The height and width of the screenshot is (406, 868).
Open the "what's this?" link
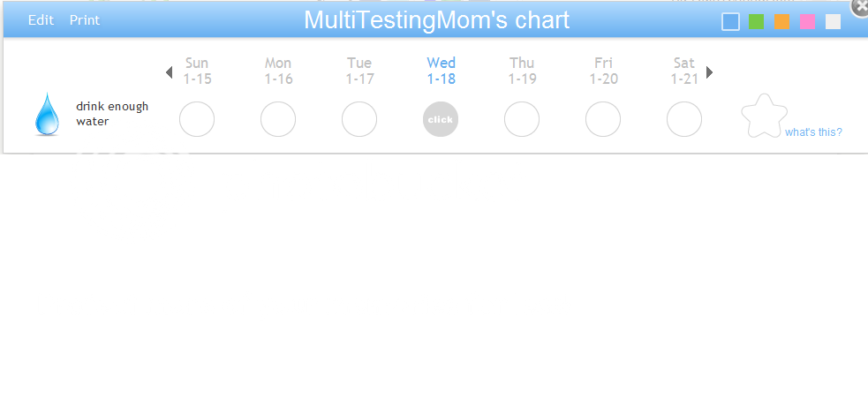pos(813,132)
